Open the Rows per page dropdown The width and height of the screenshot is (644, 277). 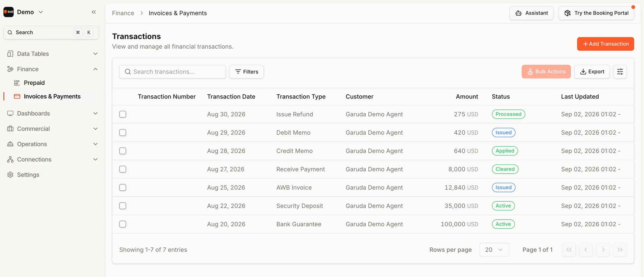point(494,250)
